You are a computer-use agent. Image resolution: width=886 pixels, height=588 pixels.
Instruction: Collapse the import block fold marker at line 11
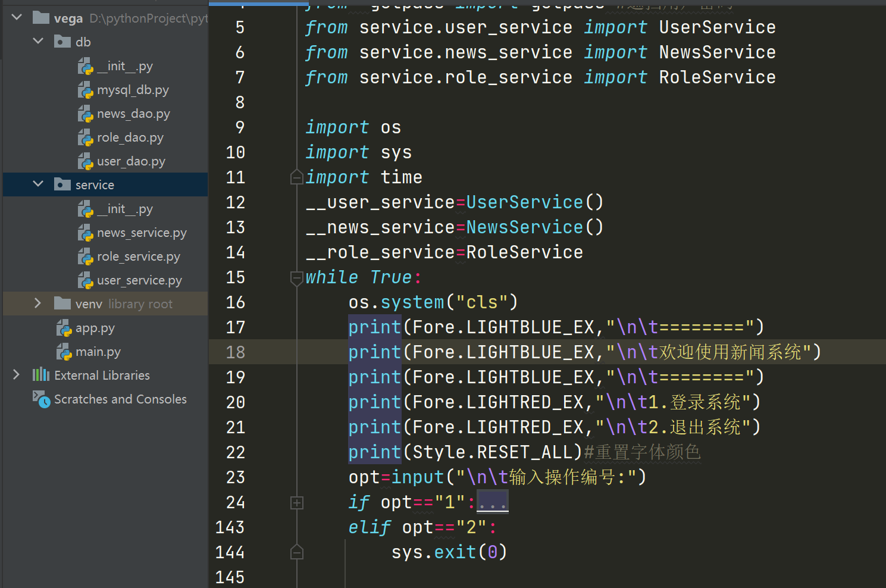(x=297, y=177)
